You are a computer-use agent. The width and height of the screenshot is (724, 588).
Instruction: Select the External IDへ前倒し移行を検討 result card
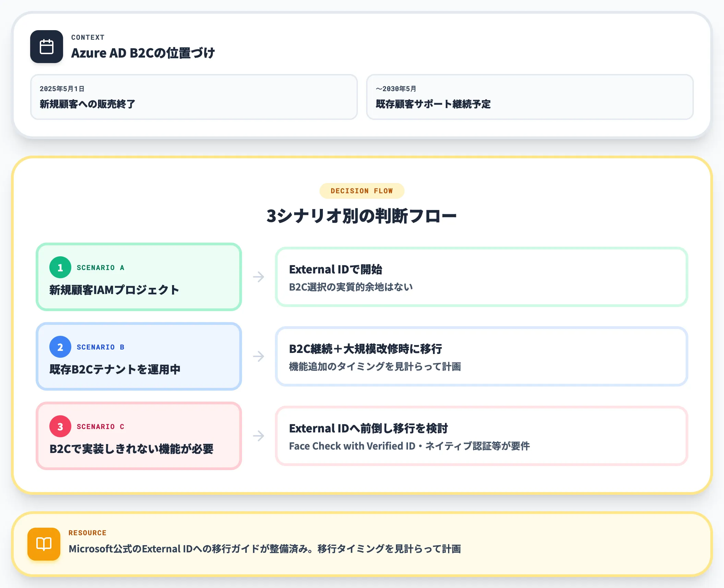(x=481, y=436)
